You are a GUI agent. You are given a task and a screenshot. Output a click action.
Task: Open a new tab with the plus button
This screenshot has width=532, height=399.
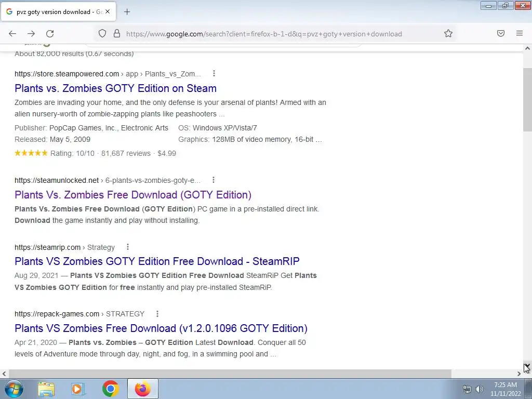pyautogui.click(x=127, y=12)
